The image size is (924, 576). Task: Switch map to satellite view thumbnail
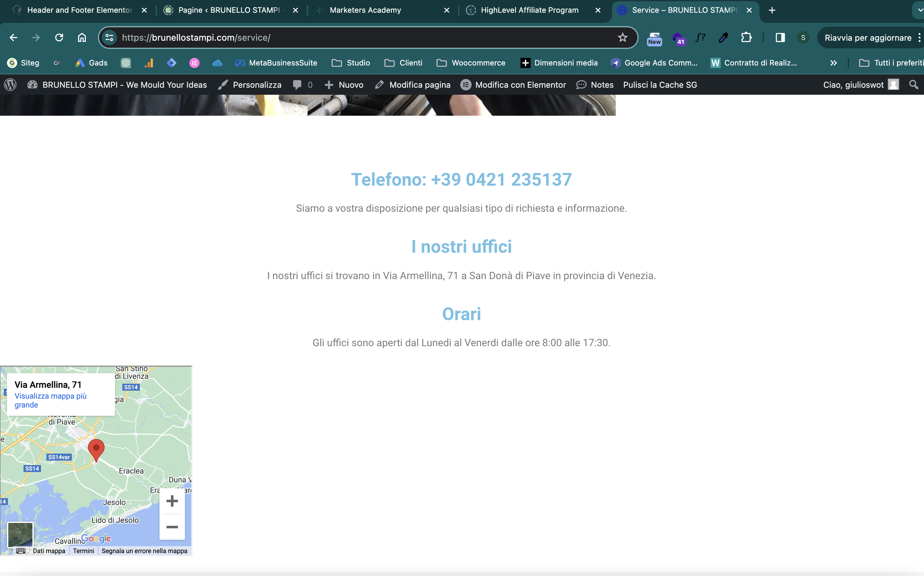coord(21,534)
